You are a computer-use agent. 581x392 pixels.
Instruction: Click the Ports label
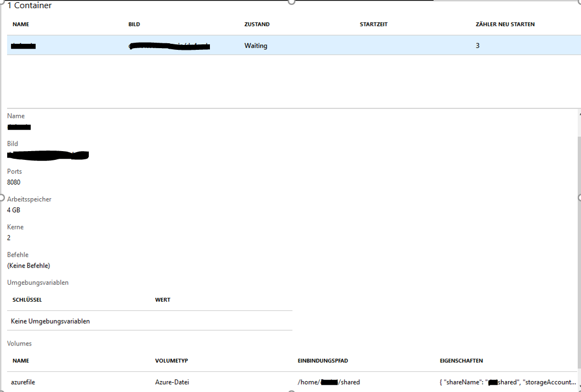click(14, 171)
